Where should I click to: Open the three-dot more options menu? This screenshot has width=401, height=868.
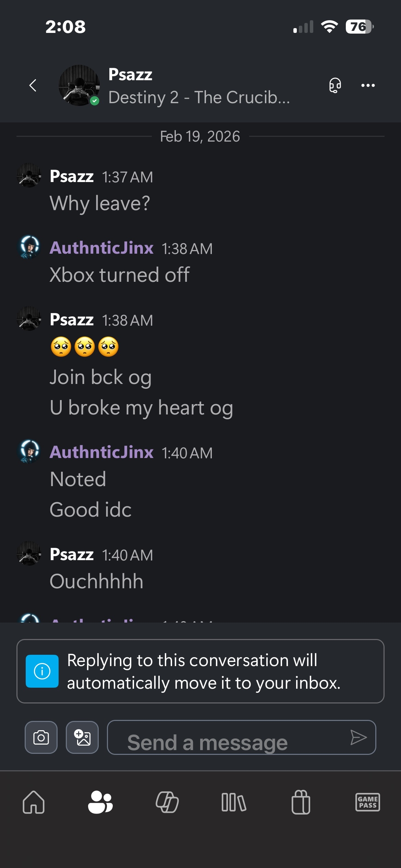pos(368,85)
